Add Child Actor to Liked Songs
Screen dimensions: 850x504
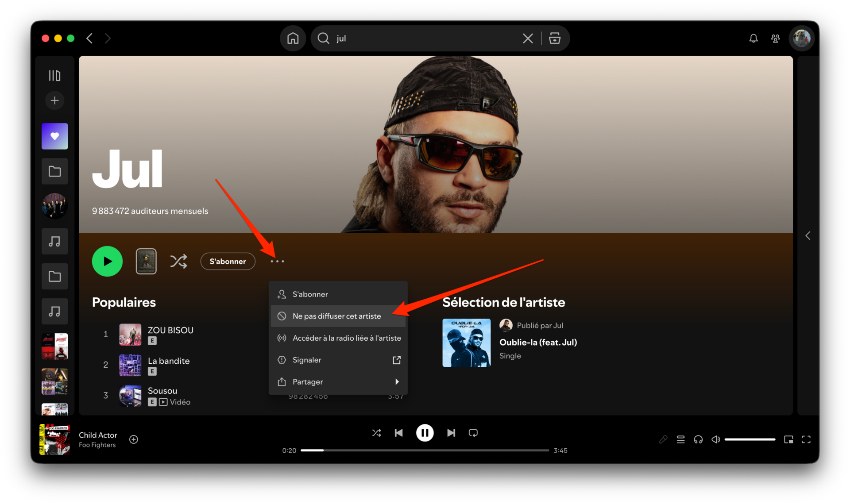(134, 439)
